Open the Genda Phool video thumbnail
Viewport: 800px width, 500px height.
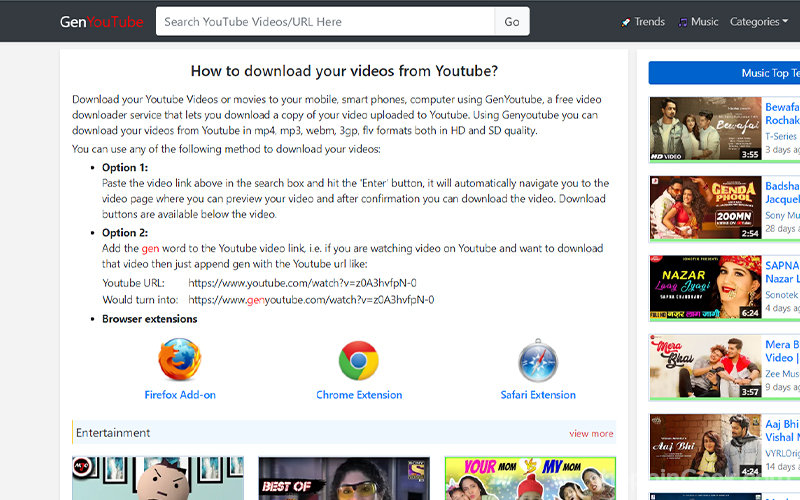[706, 208]
